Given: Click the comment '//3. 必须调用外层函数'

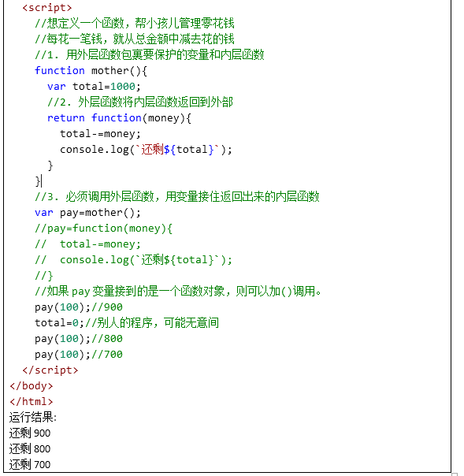Looking at the screenshot, I should pyautogui.click(x=177, y=197).
